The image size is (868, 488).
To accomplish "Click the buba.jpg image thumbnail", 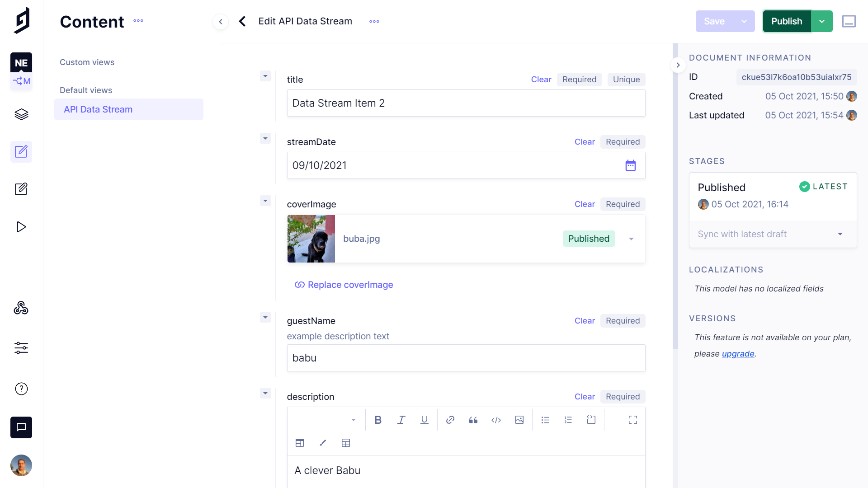I will click(311, 238).
